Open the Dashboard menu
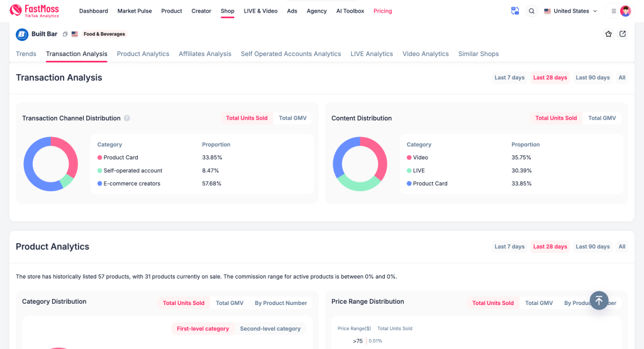 coord(94,11)
